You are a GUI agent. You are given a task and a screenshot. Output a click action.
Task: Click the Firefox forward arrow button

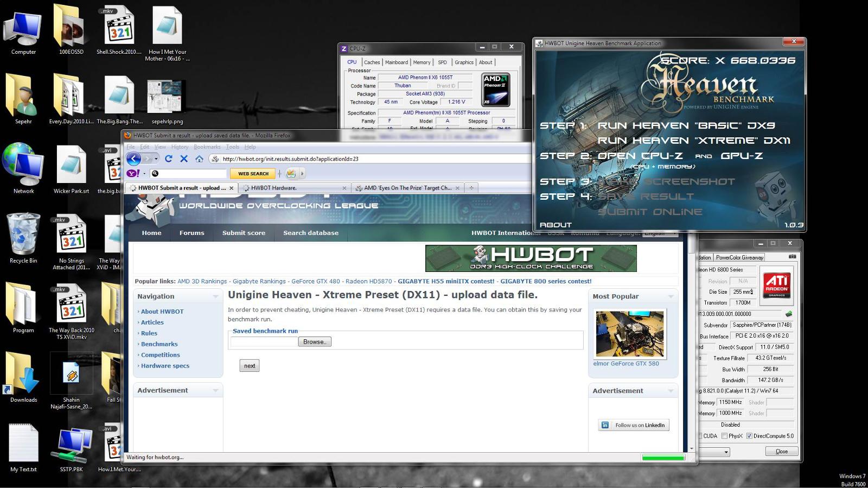(x=147, y=159)
